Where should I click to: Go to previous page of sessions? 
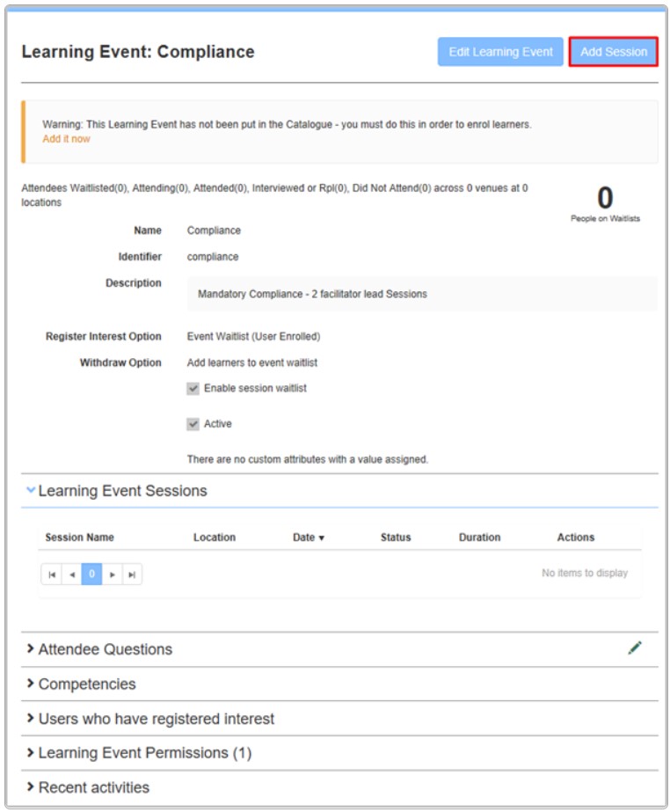pyautogui.click(x=72, y=574)
